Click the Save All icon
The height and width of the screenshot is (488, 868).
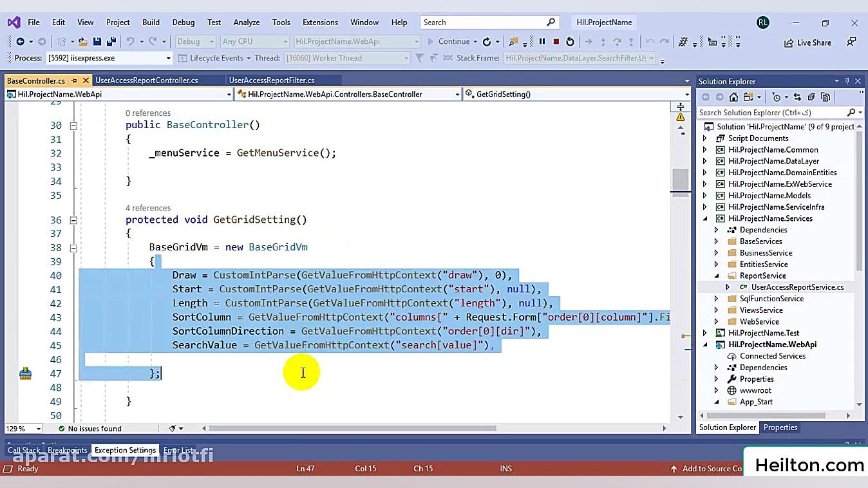pyautogui.click(x=110, y=42)
